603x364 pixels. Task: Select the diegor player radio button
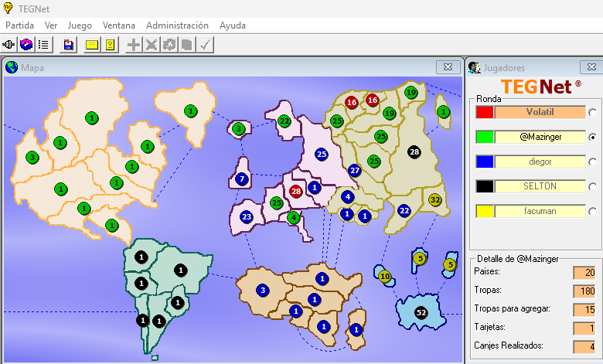click(x=592, y=162)
